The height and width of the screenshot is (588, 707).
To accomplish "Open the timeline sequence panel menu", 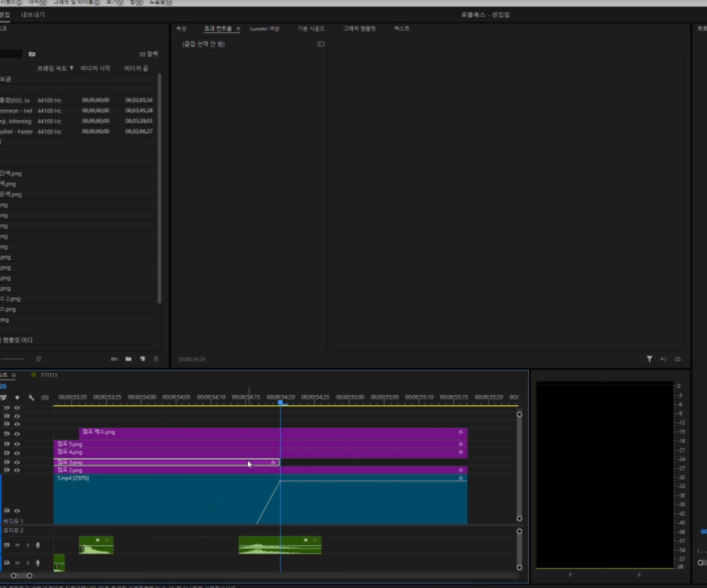I will pos(14,375).
